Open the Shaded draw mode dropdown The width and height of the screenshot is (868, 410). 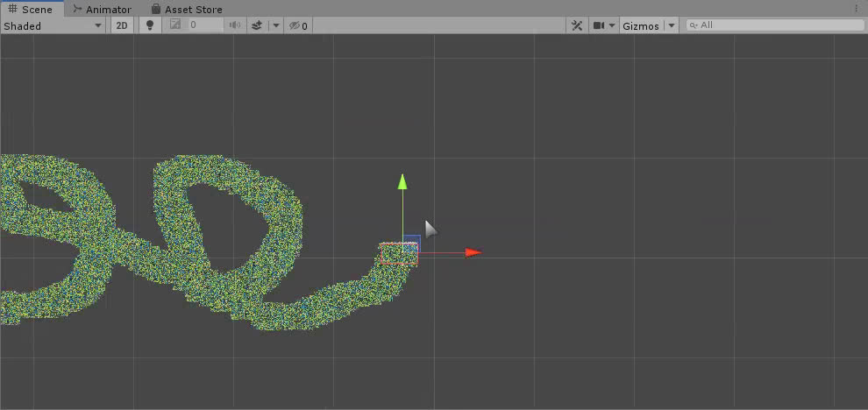(x=53, y=25)
